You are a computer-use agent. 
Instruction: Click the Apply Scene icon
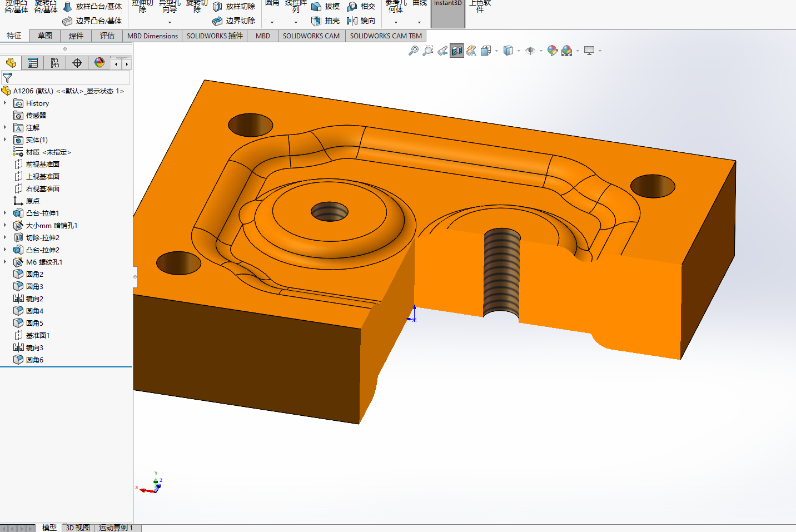click(x=567, y=51)
